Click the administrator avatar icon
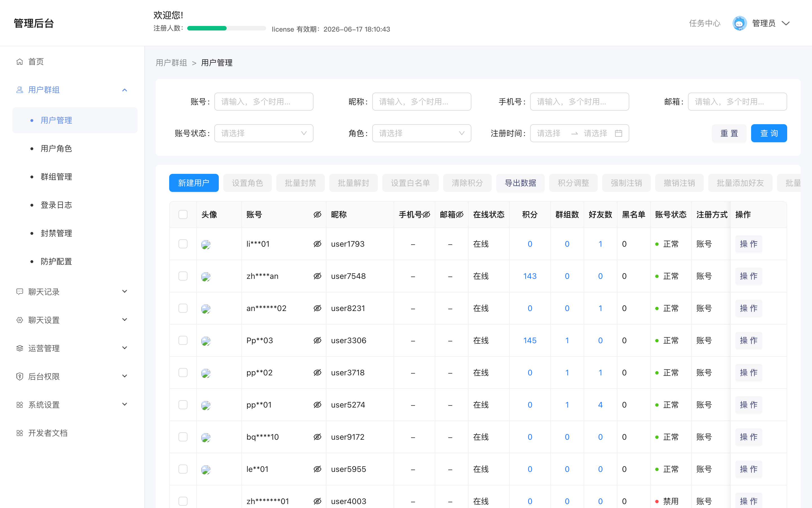Screen dimensions: 812x508 point(740,23)
